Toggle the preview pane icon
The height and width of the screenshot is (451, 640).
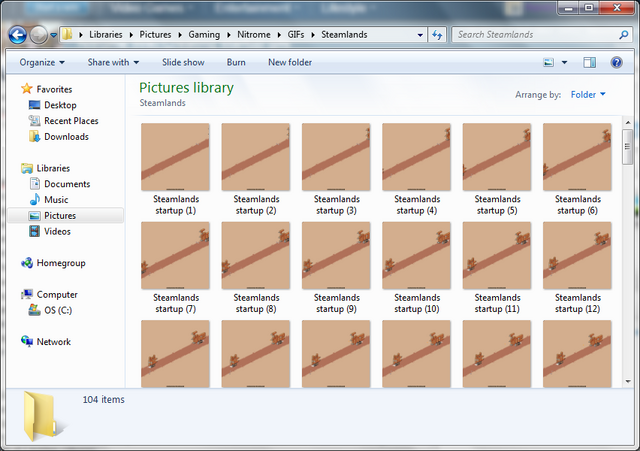589,62
